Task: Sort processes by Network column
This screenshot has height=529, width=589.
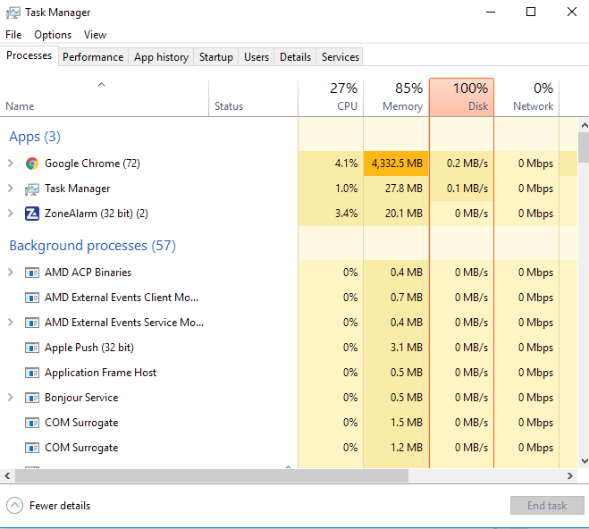Action: [527, 98]
